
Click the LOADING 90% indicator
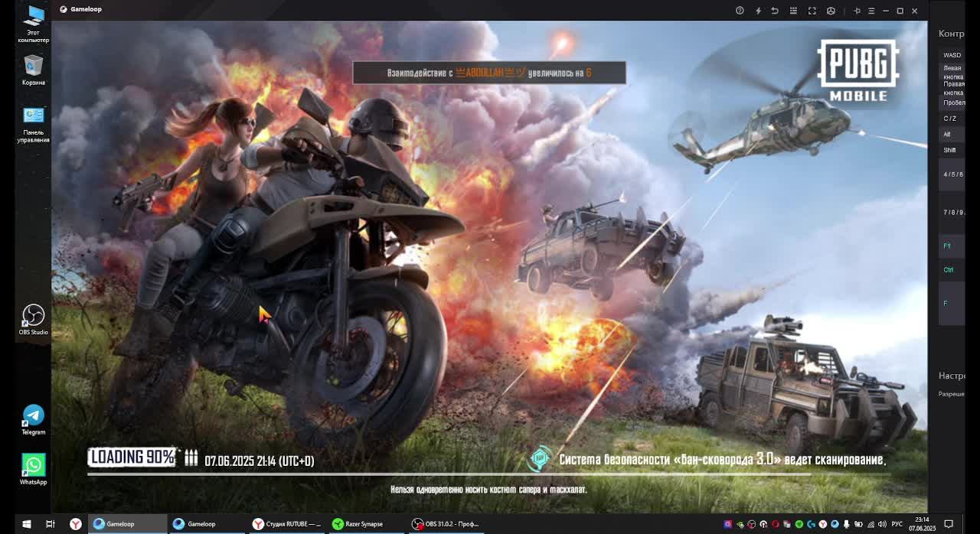(x=132, y=457)
